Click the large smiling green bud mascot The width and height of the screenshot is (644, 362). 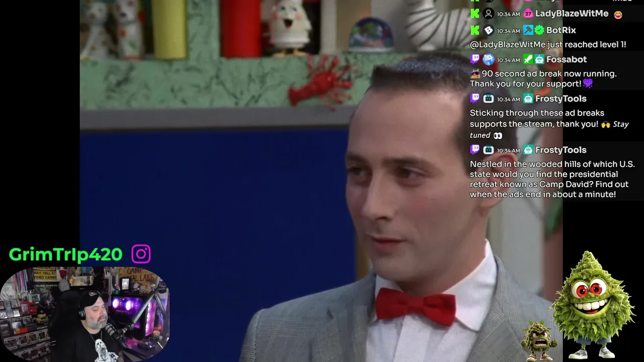[593, 304]
